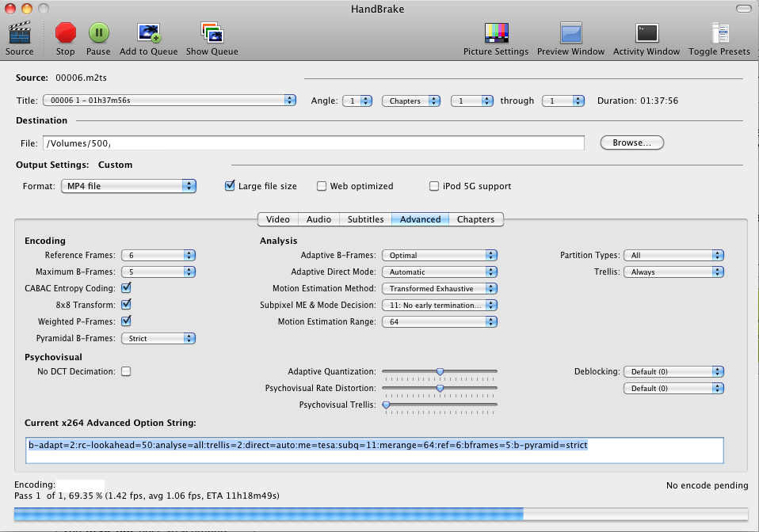Open Reference Frames dropdown
Image resolution: width=759 pixels, height=532 pixels.
[158, 256]
